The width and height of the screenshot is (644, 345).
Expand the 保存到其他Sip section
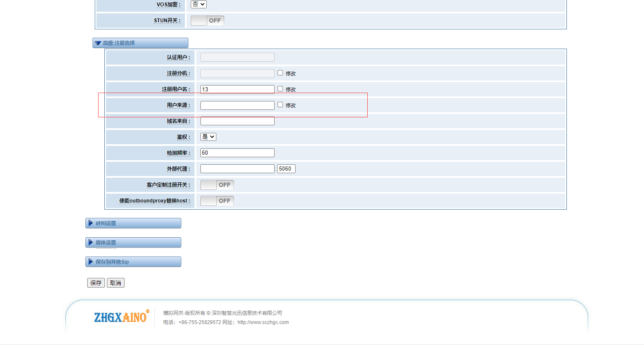point(133,262)
